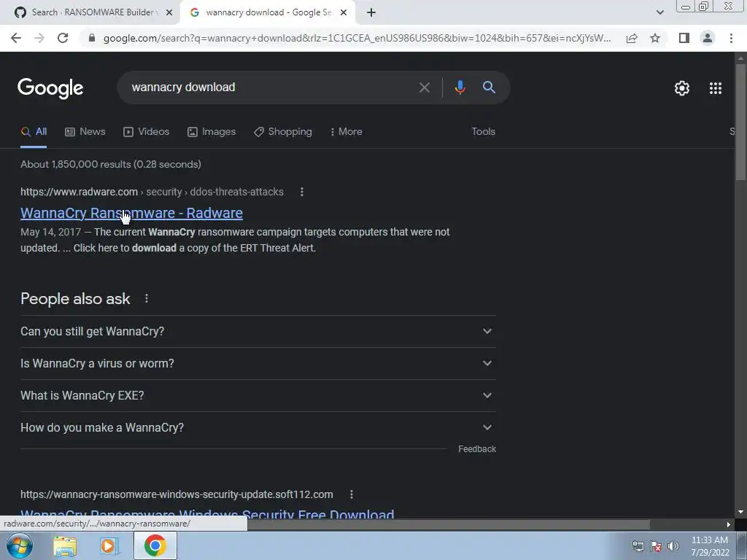Click the address bar URL
Viewport: 747px width, 560px height.
tap(357, 38)
